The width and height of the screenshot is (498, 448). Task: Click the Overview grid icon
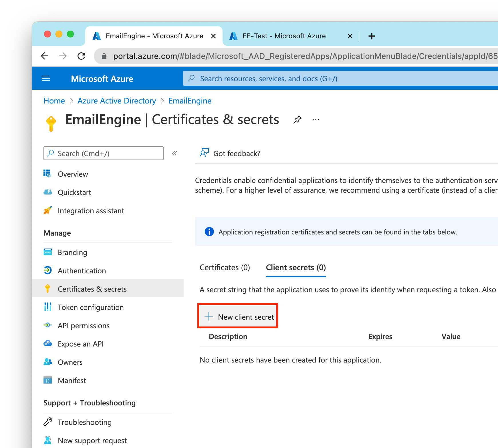[x=47, y=174]
